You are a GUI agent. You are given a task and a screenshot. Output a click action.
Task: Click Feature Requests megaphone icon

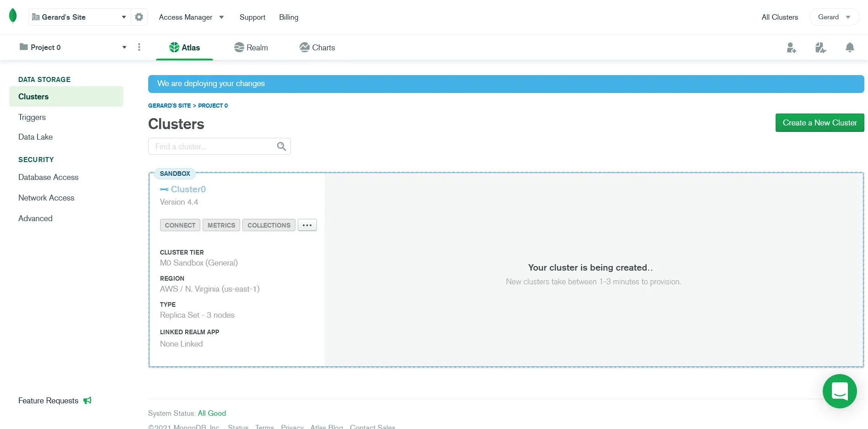click(87, 401)
